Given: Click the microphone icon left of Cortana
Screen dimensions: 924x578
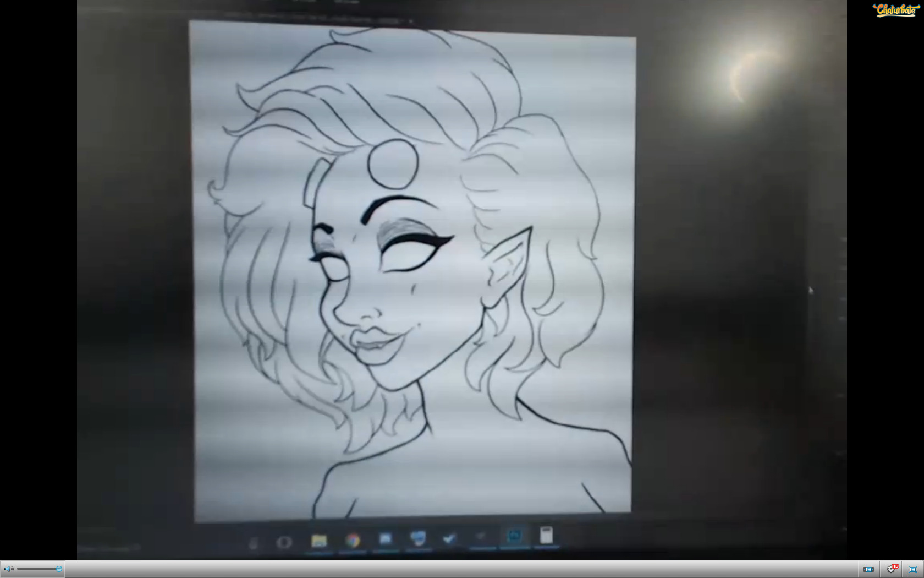Looking at the screenshot, I should coord(253,544).
